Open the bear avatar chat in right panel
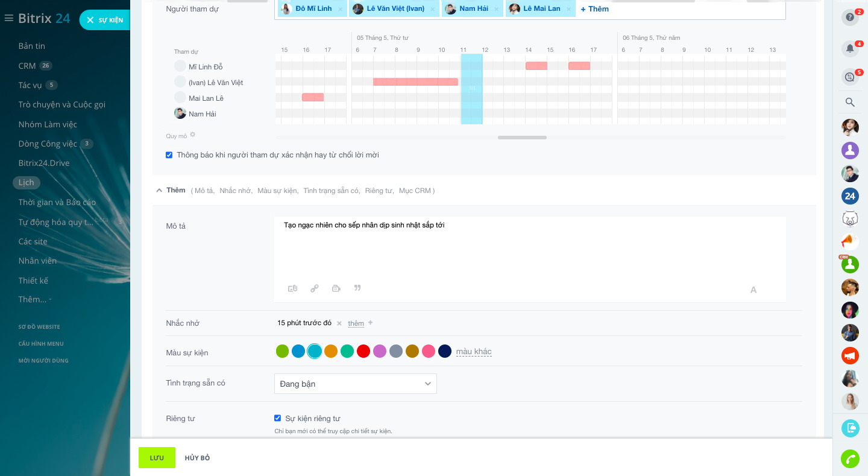This screenshot has height=476, width=868. [x=850, y=218]
